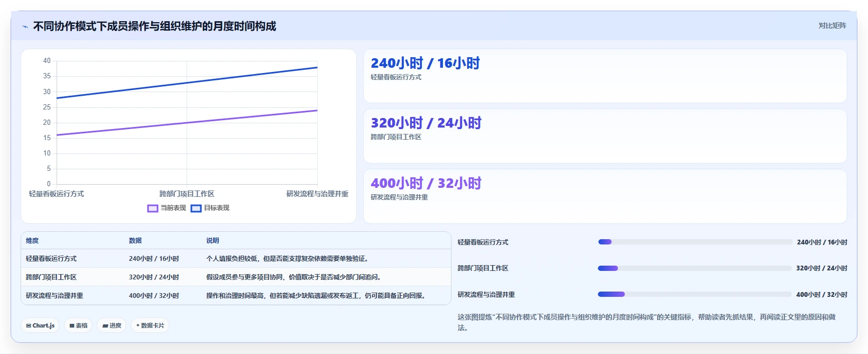This screenshot has width=868, height=354.
Task: Click the 数据 table column header
Action: click(135, 240)
